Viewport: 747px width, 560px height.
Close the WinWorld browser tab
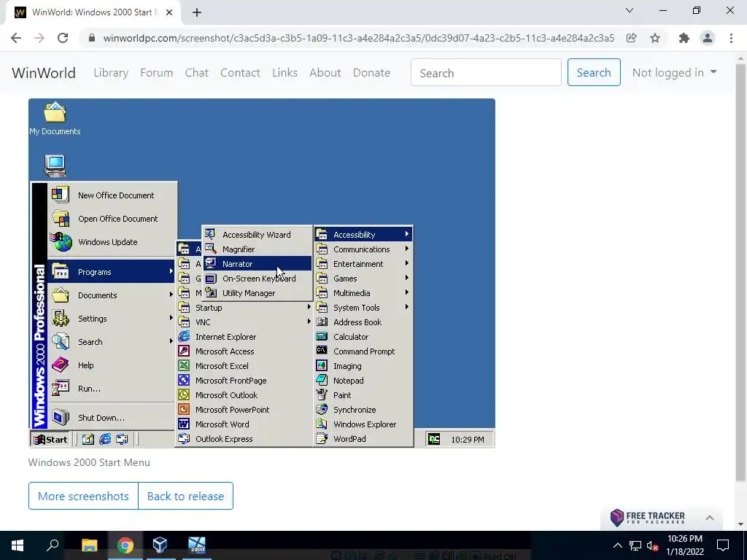[x=169, y=12]
